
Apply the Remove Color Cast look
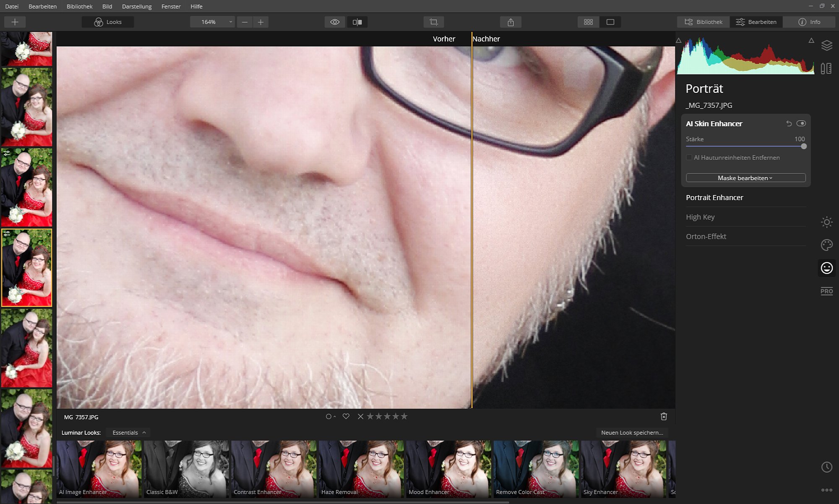(x=536, y=469)
